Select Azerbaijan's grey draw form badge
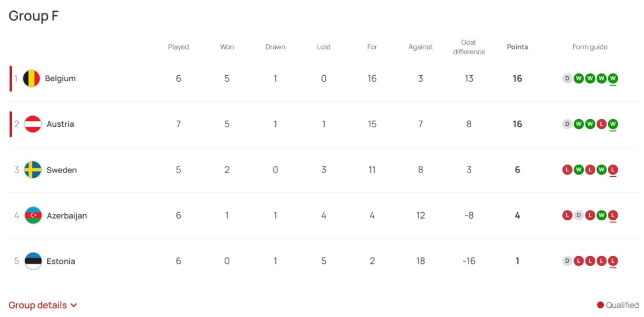This screenshot has height=317, width=644. point(579,215)
